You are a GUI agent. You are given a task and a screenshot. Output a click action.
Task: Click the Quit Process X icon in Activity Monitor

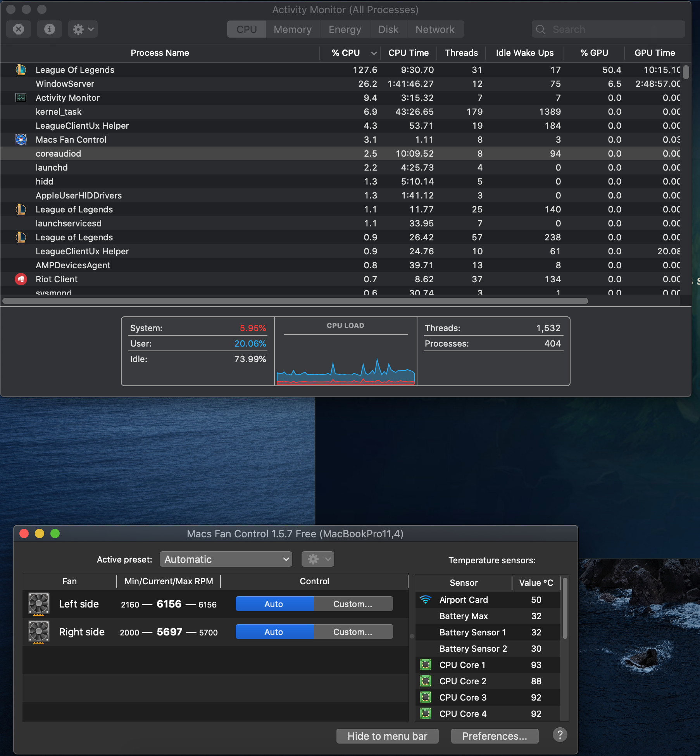[x=19, y=29]
